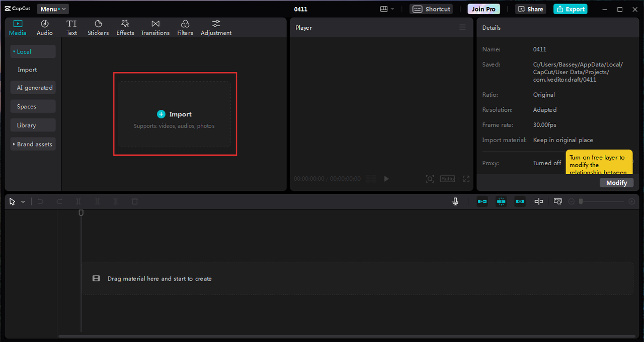Minimize the CapCut window
The width and height of the screenshot is (644, 342).
[x=605, y=9]
